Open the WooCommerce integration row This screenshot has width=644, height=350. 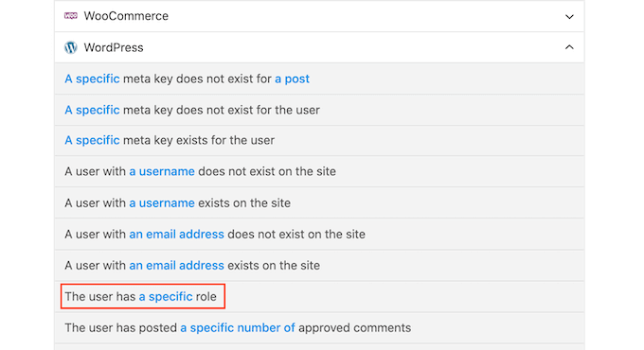(319, 16)
